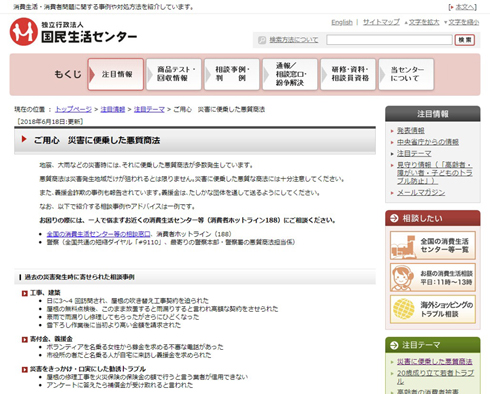Click the Japan map icon in 全国の消費生活センター banner
Image resolution: width=490 pixels, height=394 pixels.
(x=404, y=247)
